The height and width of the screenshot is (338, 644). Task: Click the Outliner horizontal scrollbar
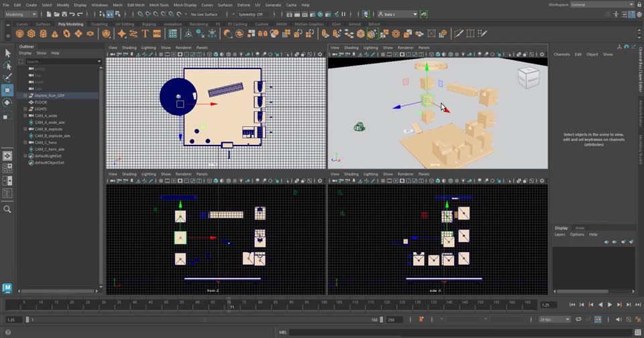[x=58, y=291]
